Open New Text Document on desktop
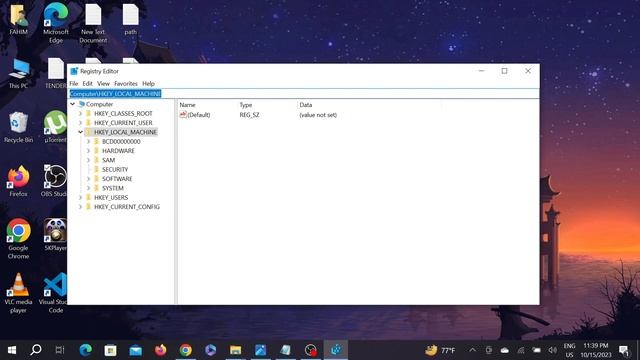 click(93, 23)
